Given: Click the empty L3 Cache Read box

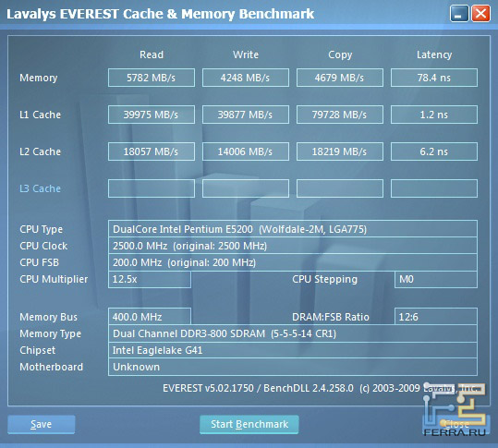Looking at the screenshot, I should pyautogui.click(x=152, y=188).
